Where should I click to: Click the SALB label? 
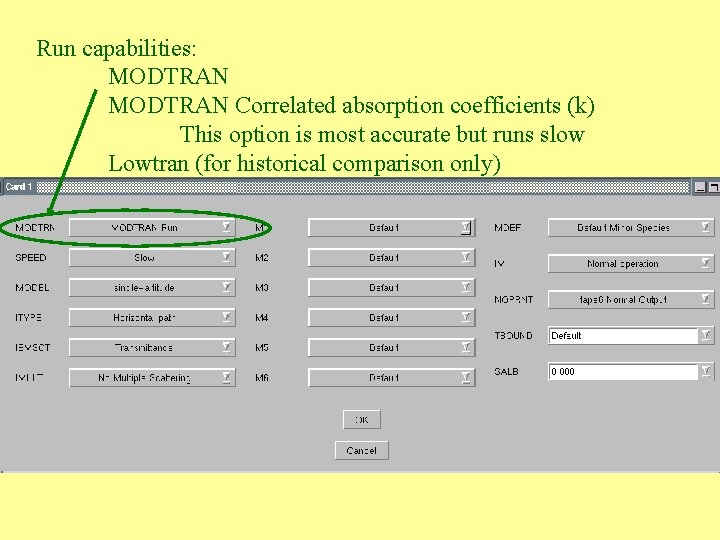point(506,371)
